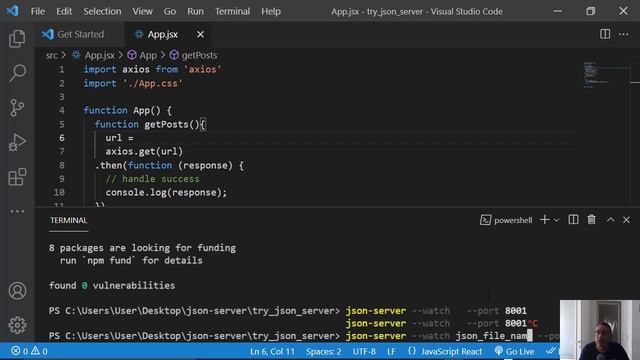This screenshot has width=640, height=360.
Task: Switch to the Get Started tab
Action: (x=80, y=34)
